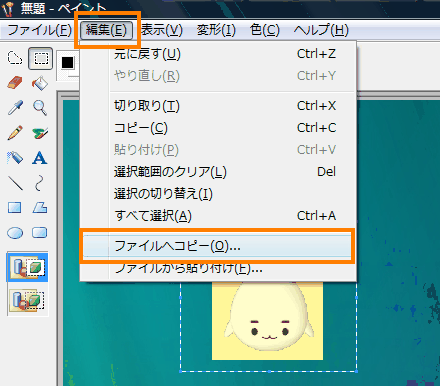This screenshot has width=440, height=386.
Task: Choose ファイルへコピー(O)... menu entry
Action: tap(217, 246)
